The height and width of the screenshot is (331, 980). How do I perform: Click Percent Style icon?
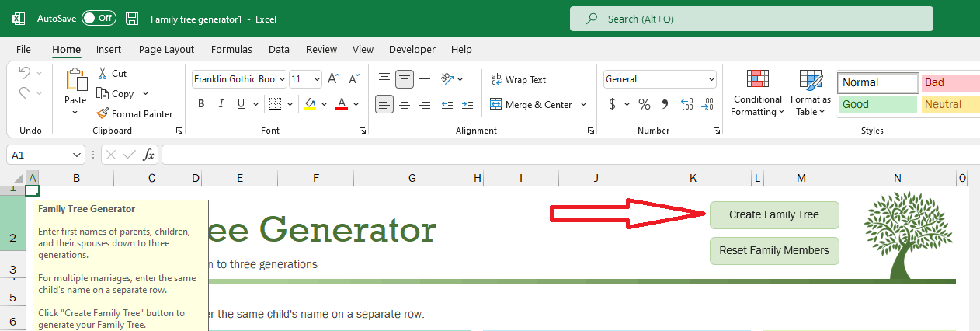pyautogui.click(x=644, y=104)
